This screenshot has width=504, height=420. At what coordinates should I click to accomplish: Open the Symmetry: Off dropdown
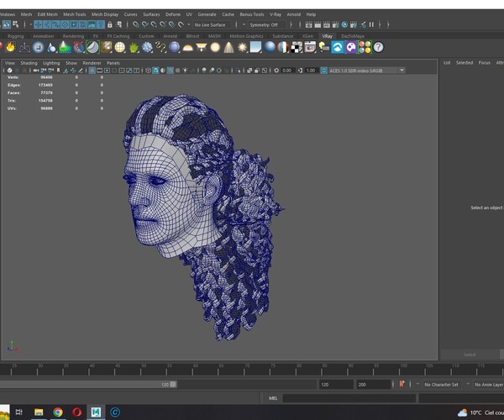click(267, 24)
